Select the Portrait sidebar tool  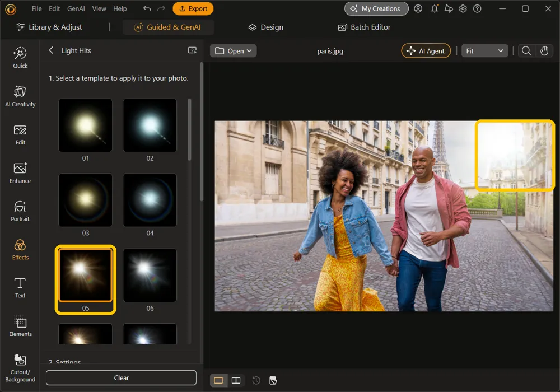click(x=20, y=211)
